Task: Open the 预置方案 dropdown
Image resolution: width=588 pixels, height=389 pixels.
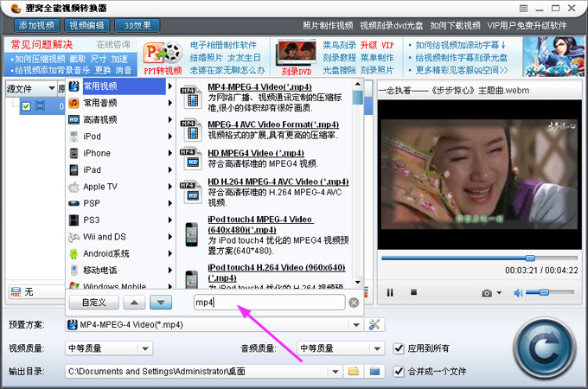Action: (x=356, y=325)
